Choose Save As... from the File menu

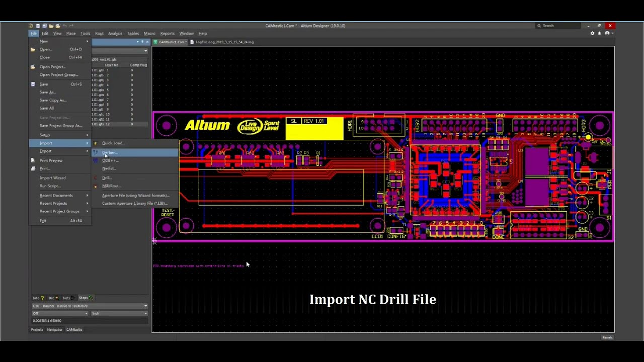click(60, 92)
